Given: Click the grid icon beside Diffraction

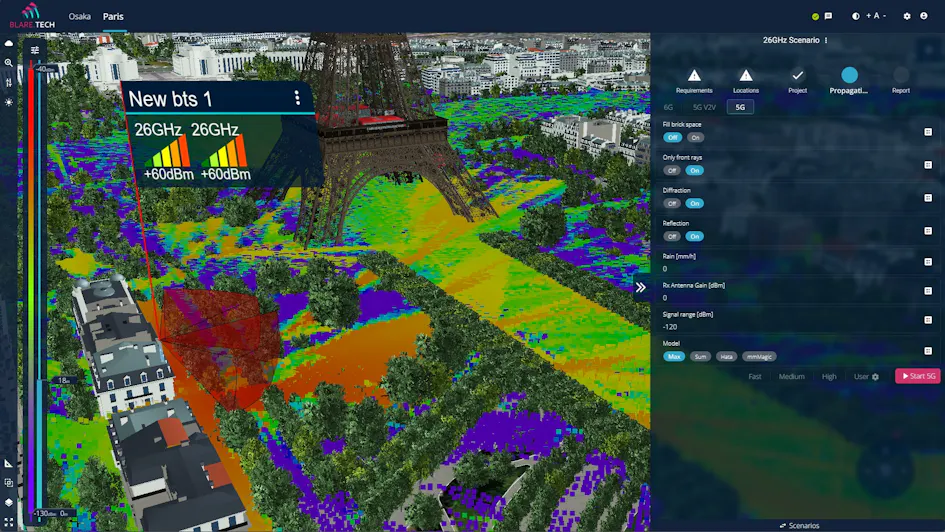Looking at the screenshot, I should pos(928,198).
